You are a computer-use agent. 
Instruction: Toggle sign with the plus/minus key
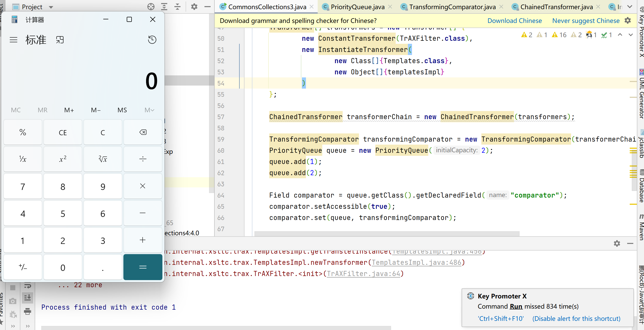click(23, 267)
